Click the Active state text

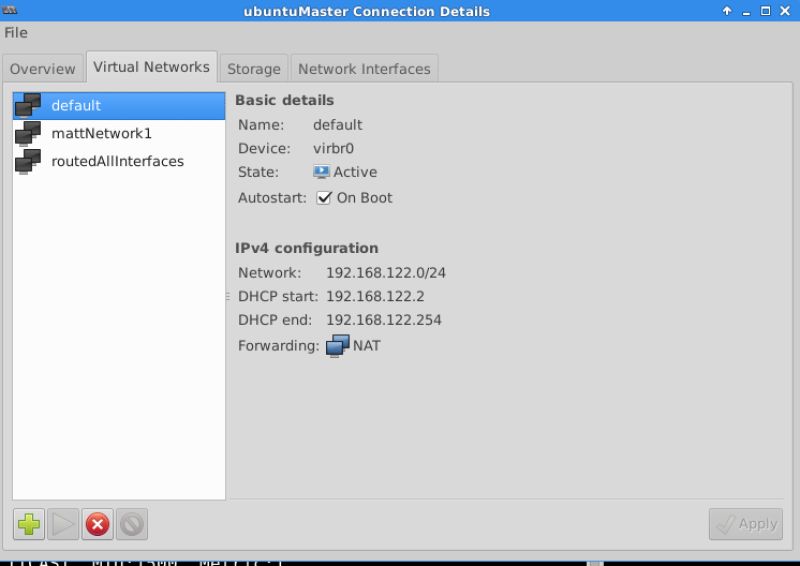pos(355,172)
